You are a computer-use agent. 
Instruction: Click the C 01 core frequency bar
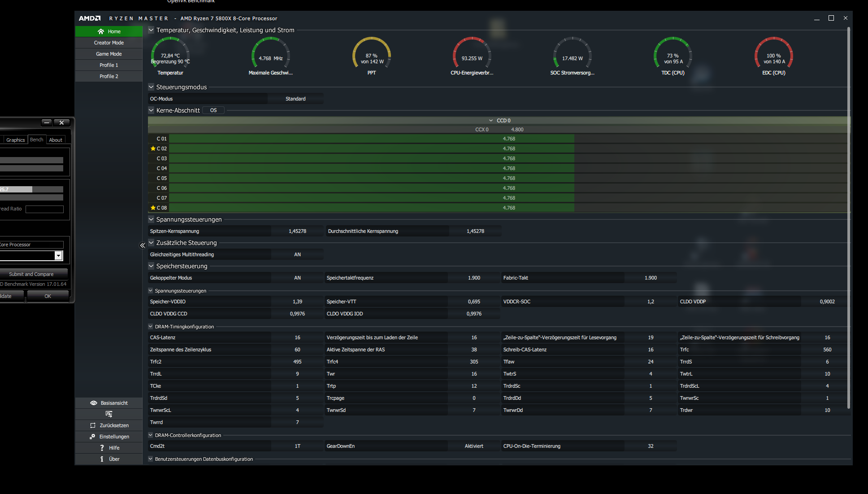371,139
